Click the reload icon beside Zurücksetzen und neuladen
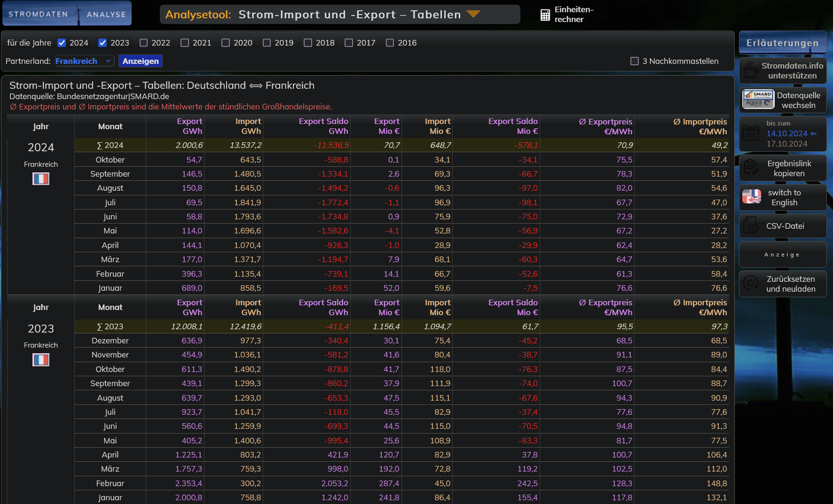Screen dimensions: 833x504 click(751, 283)
